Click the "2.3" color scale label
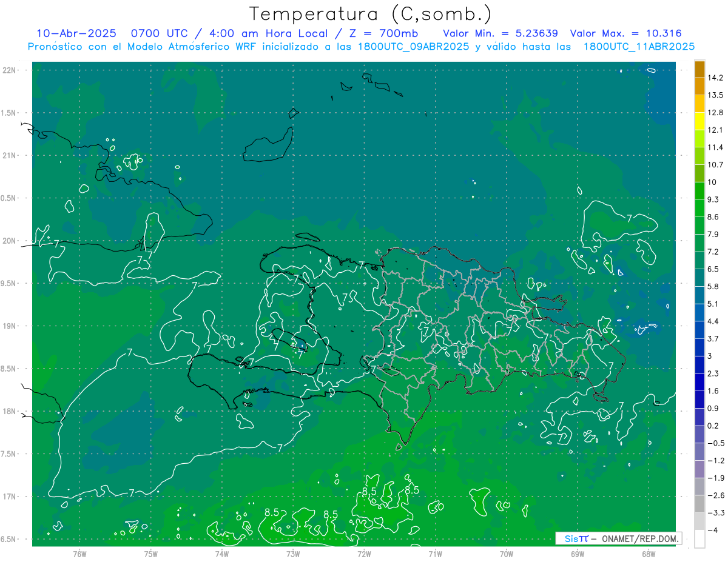This screenshot has width=728, height=562. tap(713, 373)
